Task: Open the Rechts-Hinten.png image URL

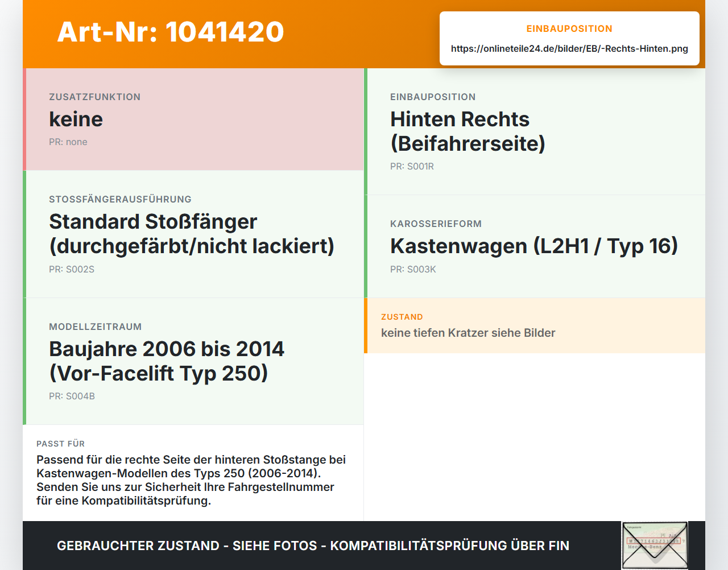Action: (x=569, y=48)
